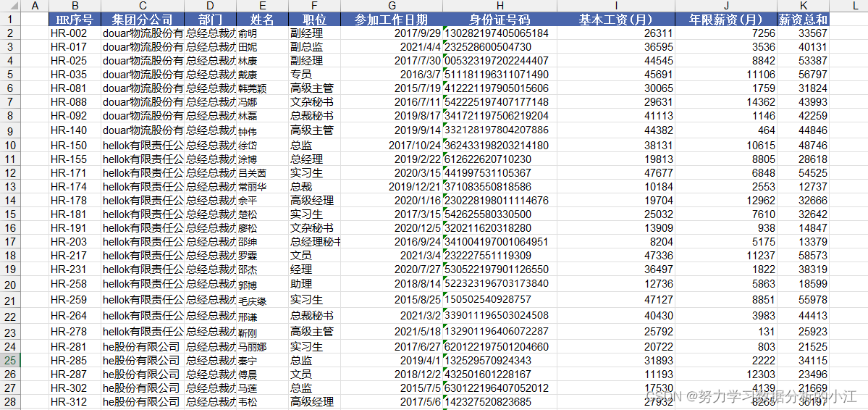Select column A header letter
This screenshot has width=868, height=410.
(x=36, y=6)
